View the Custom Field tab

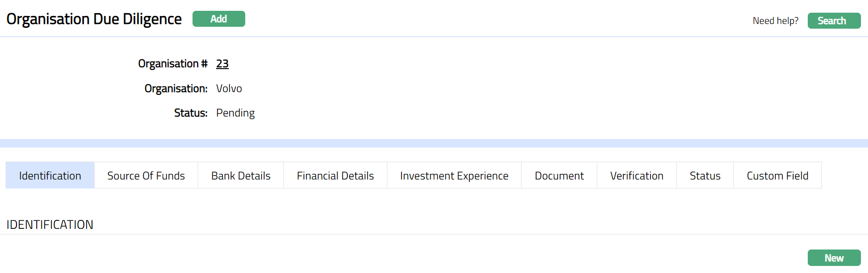(777, 175)
